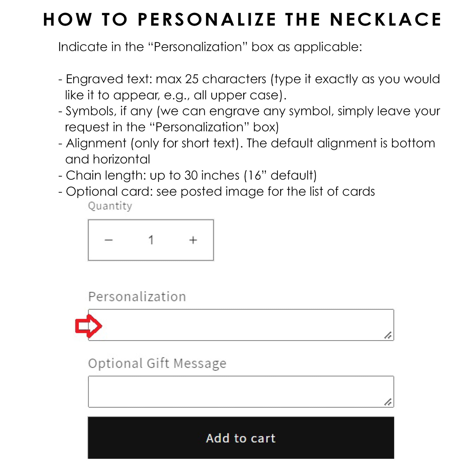The width and height of the screenshot is (476, 476).
Task: Focus the Optional Gift Message text box
Action: (x=241, y=392)
